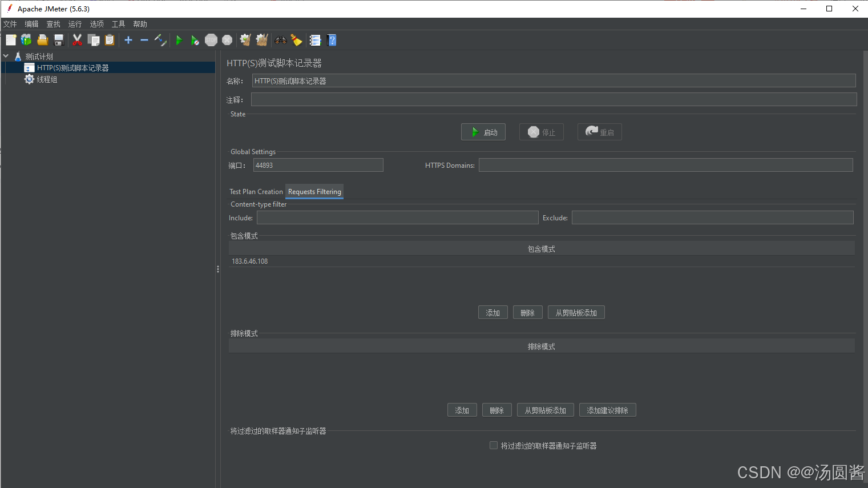Open Help with the question mark icon
868x488 pixels.
332,40
